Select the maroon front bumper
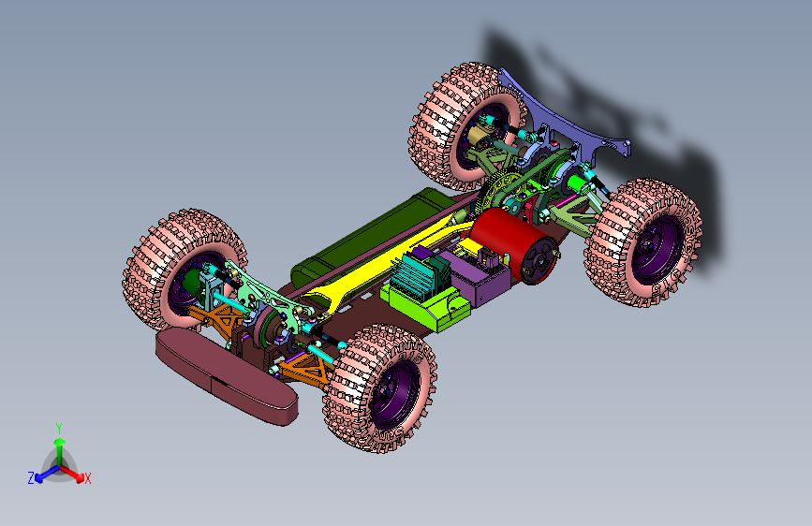 tap(227, 377)
